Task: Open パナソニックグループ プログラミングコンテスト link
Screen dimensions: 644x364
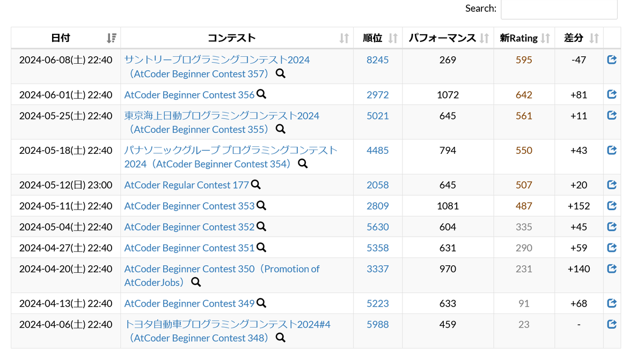Action: tap(231, 157)
